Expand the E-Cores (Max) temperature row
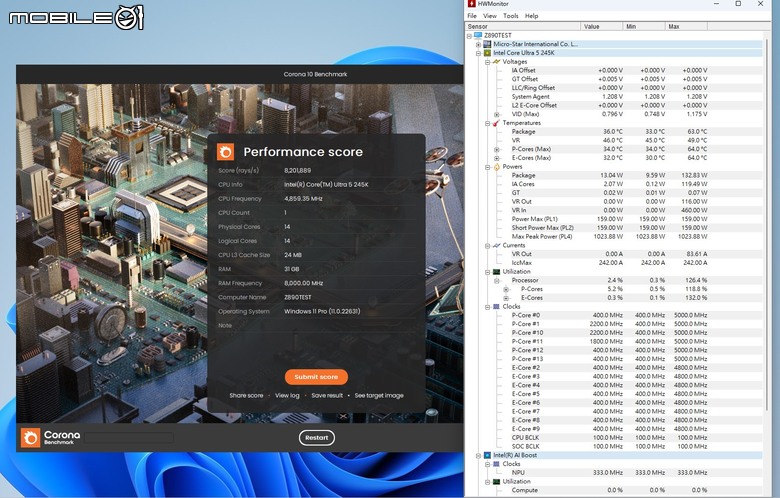 pos(496,158)
